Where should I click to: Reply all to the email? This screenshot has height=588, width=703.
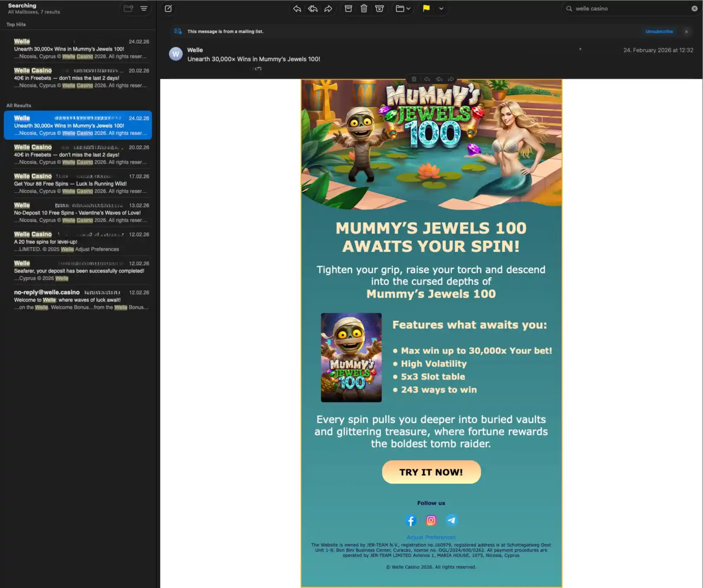tap(312, 9)
